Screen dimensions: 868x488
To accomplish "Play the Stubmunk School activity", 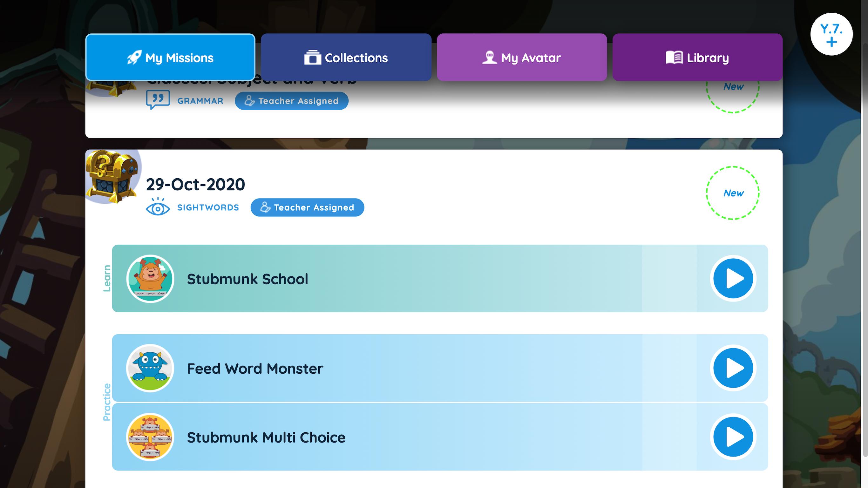I will click(733, 278).
